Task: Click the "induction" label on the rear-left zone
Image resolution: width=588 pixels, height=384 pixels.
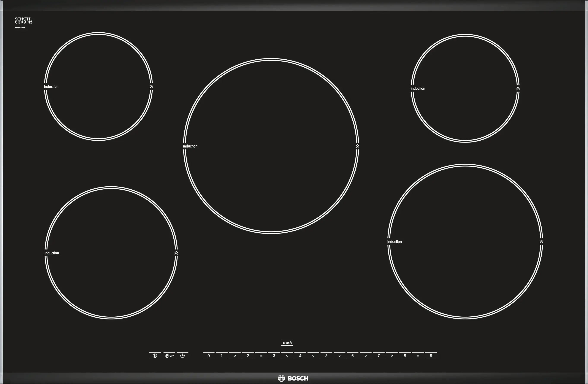Action: tap(51, 87)
